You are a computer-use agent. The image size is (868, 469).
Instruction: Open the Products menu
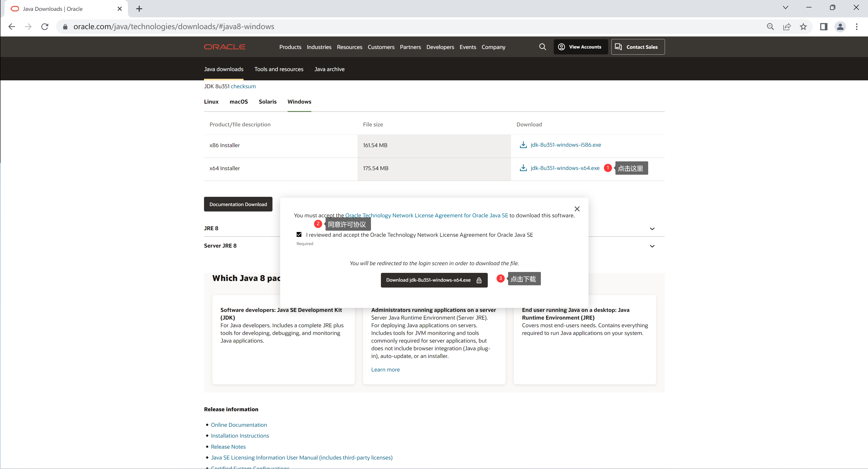(x=290, y=47)
